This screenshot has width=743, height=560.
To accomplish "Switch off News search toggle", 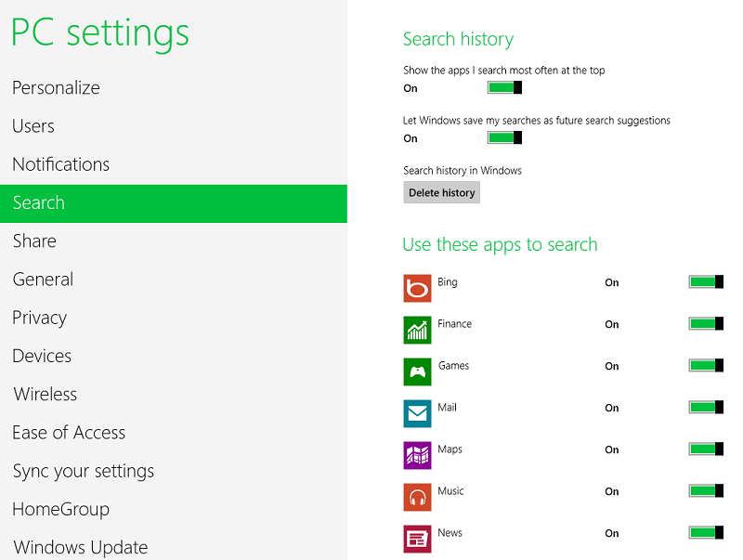I will click(706, 532).
